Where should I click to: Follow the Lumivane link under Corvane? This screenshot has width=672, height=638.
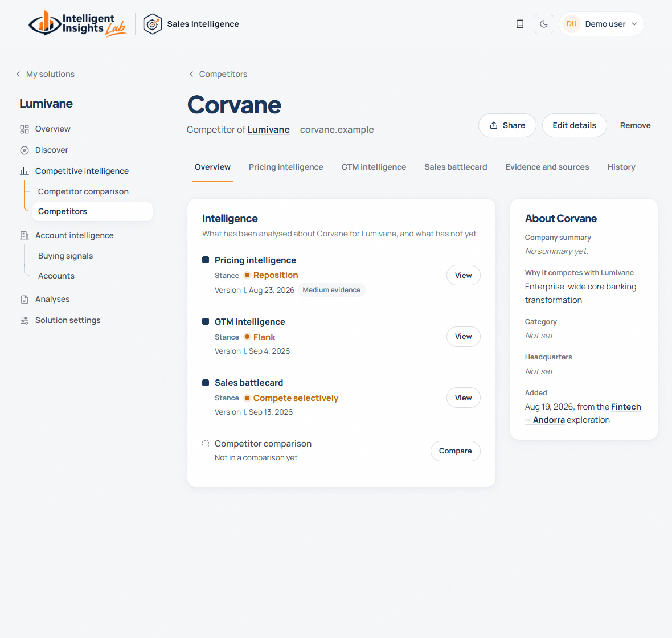(268, 129)
